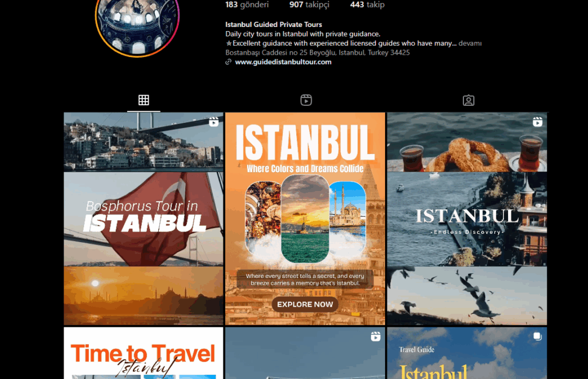
Task: Click reel badge on Bosphorus Tour post
Action: pyautogui.click(x=213, y=122)
